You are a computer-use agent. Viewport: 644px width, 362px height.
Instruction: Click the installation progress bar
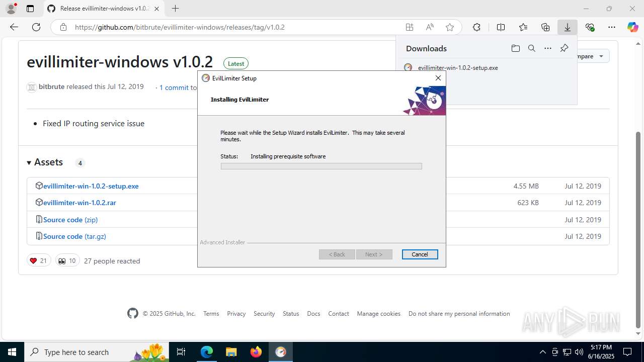pos(321,166)
